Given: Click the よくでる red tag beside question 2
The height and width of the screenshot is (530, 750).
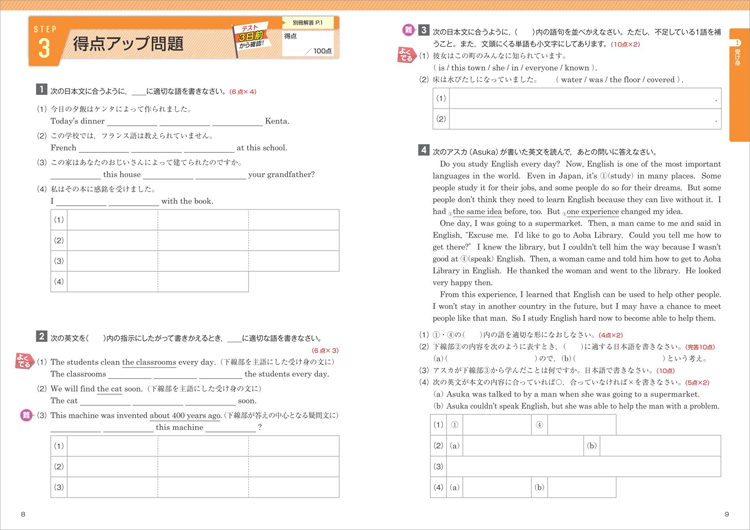Looking at the screenshot, I should point(23,361).
